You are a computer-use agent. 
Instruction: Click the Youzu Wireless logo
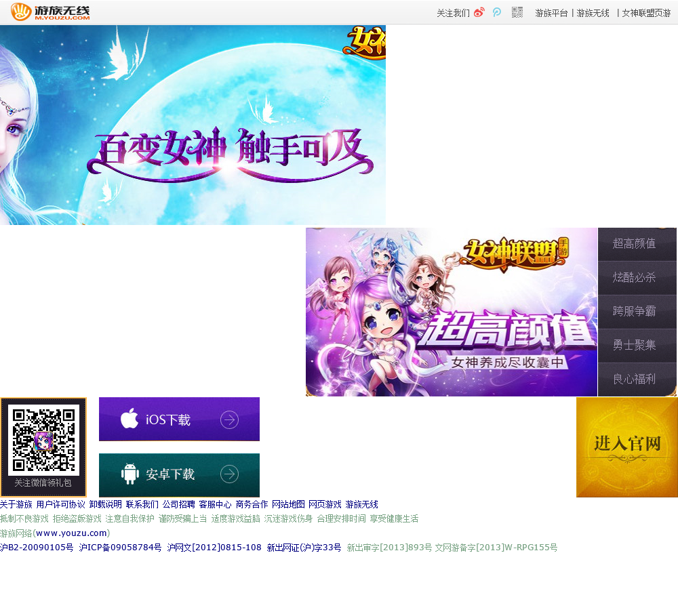(x=50, y=12)
